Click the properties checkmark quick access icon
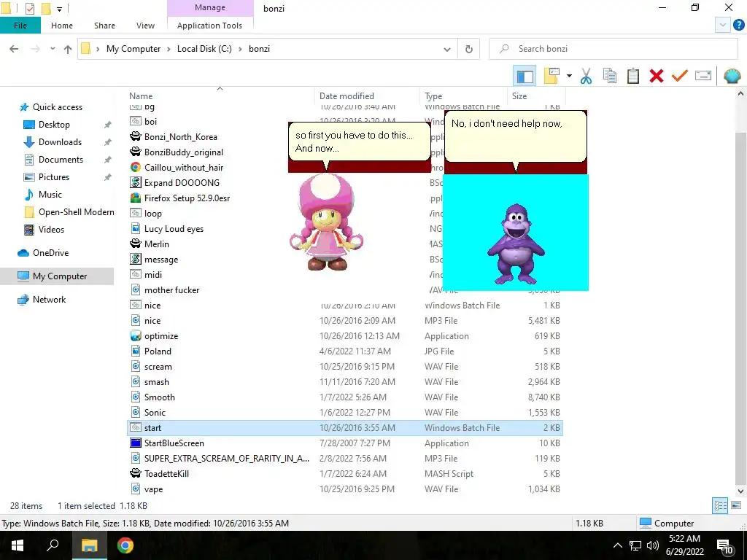The height and width of the screenshot is (560, 747). coord(29,9)
